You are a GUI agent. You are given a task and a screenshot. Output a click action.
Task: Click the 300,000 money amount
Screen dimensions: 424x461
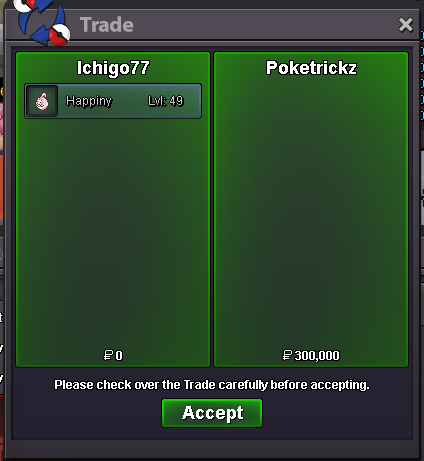(317, 356)
